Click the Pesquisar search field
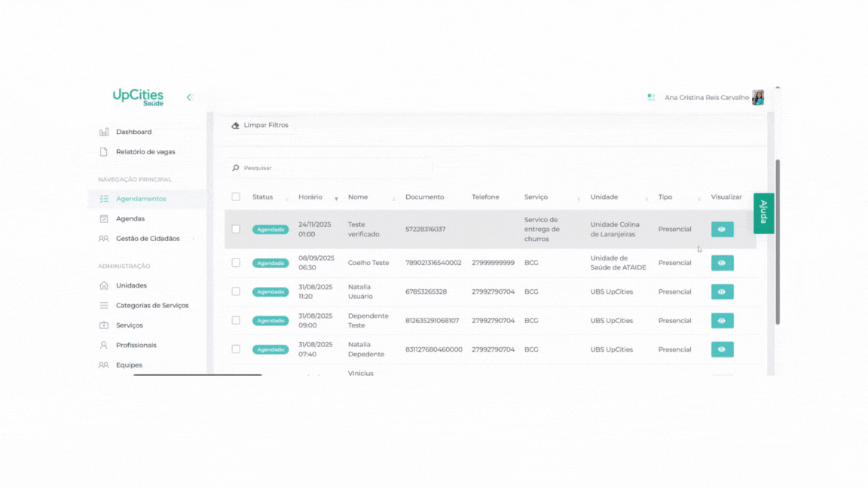This screenshot has width=868, height=488. click(329, 168)
